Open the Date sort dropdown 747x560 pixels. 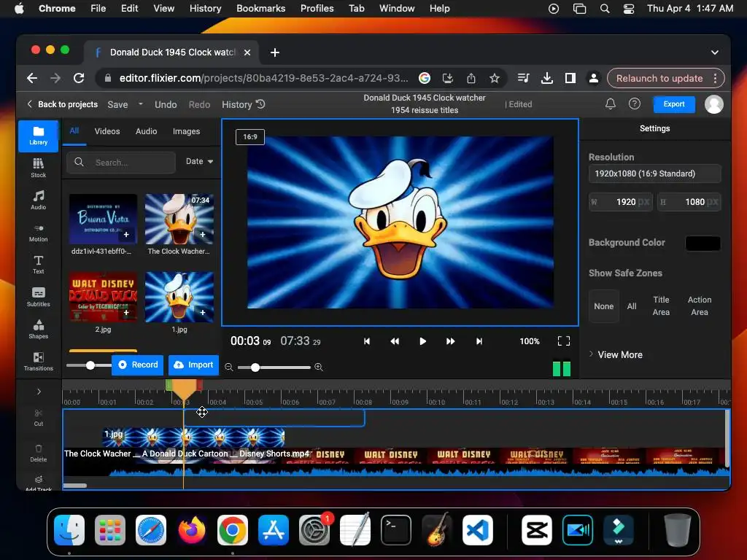(x=199, y=161)
